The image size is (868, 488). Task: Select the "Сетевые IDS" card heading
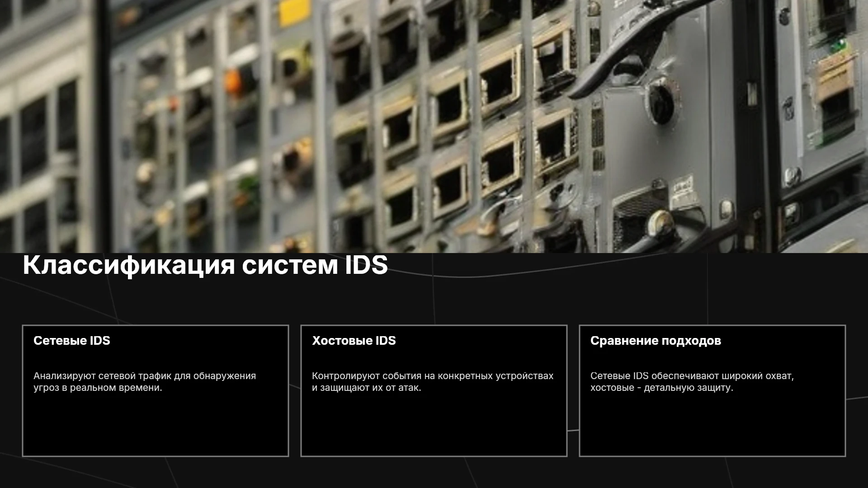(x=72, y=341)
